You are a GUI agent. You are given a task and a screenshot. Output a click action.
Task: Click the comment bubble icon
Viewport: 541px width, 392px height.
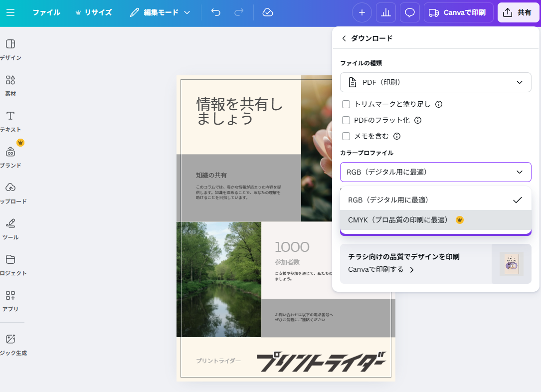pos(409,12)
